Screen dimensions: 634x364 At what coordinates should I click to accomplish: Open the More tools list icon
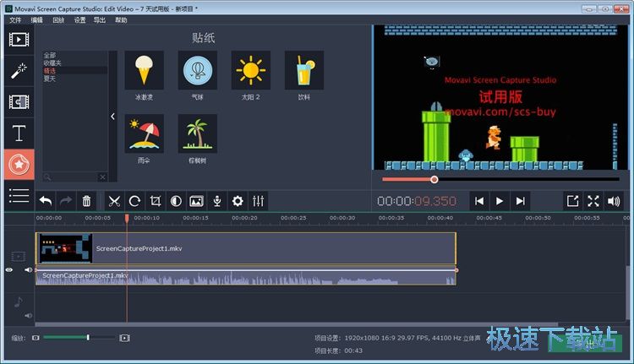pos(19,196)
